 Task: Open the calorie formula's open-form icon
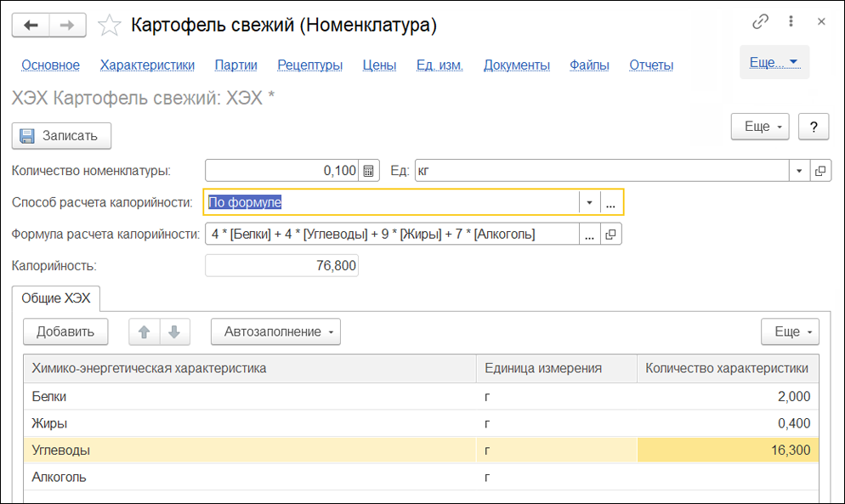[x=611, y=234]
